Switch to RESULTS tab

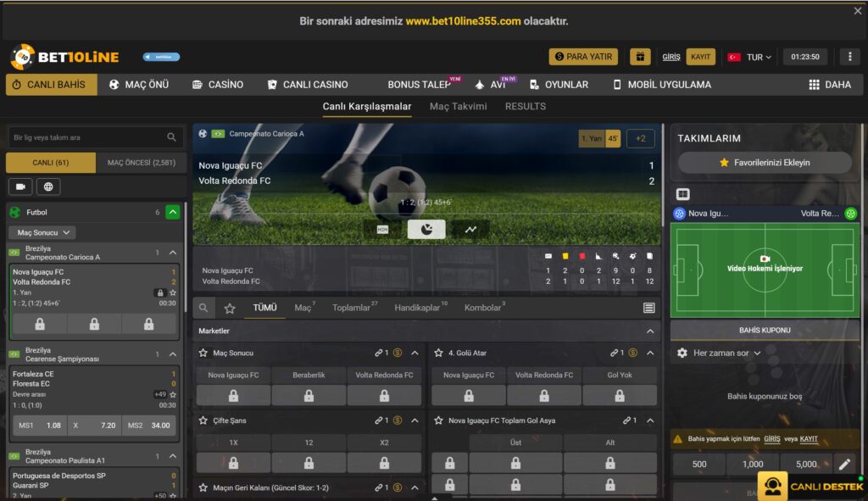click(x=525, y=106)
